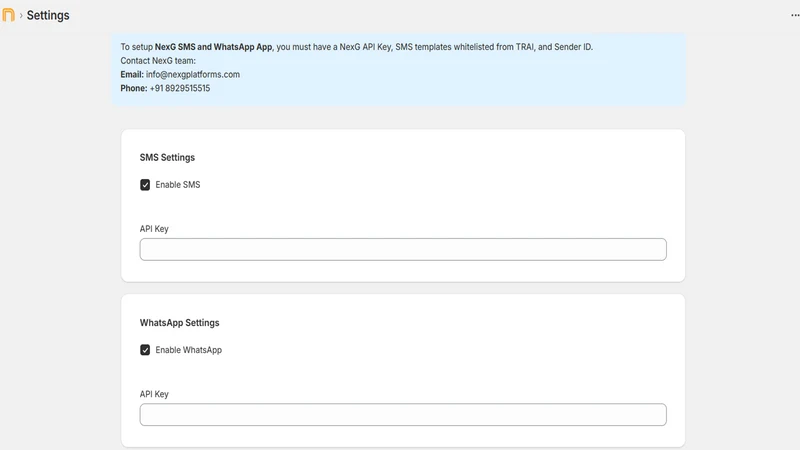This screenshot has width=800, height=450.
Task: Focus the WhatsApp Settings API Key field
Action: (403, 415)
